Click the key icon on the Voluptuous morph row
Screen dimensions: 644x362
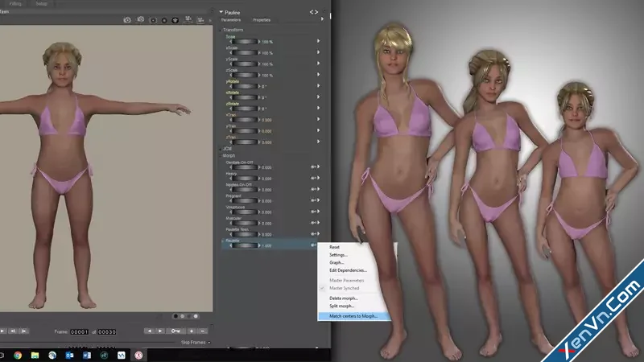(x=313, y=212)
